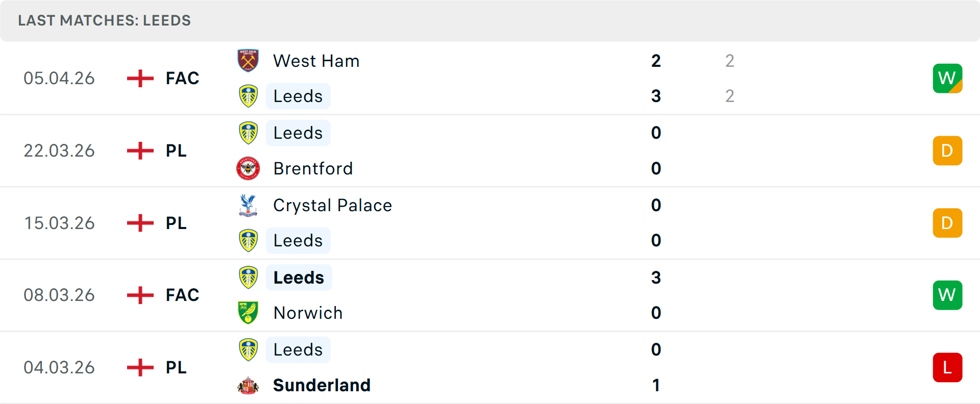The image size is (980, 404).
Task: Click England flag beside 22.03.26 match
Action: pyautogui.click(x=140, y=150)
